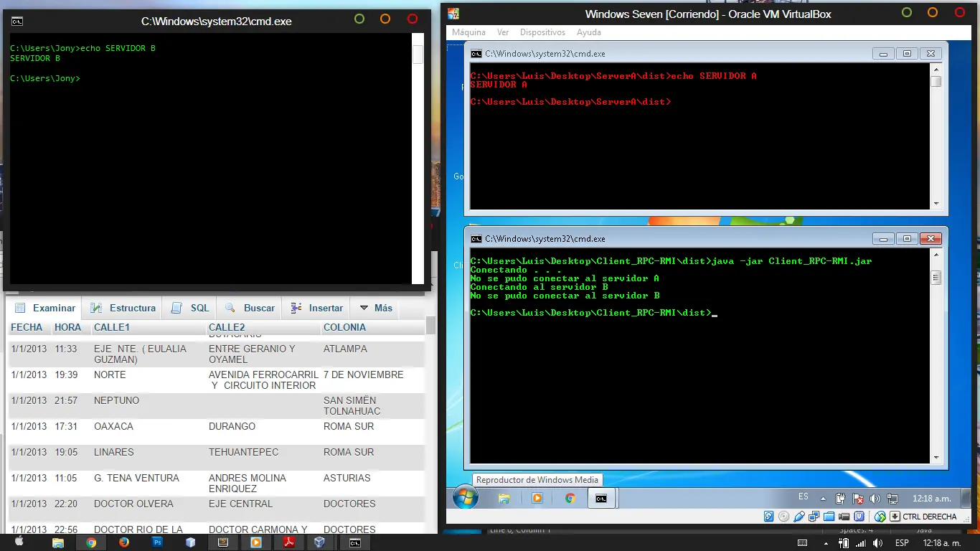Open the VM taskbar clock

[x=931, y=498]
